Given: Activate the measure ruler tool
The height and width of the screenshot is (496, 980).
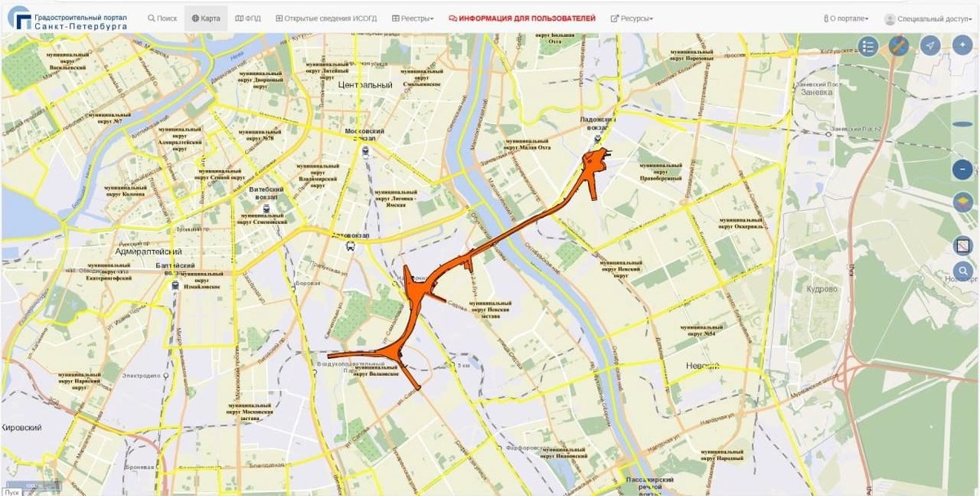Looking at the screenshot, I should pos(898,46).
